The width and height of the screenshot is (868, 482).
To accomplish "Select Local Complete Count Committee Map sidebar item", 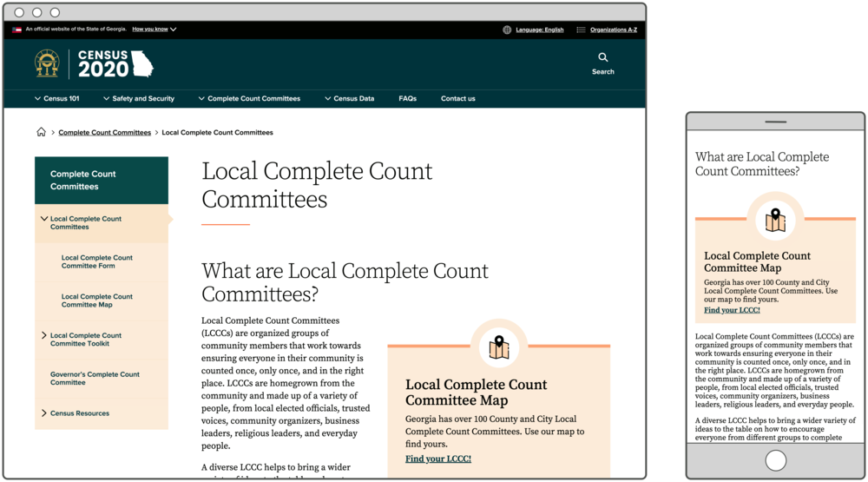I will click(x=97, y=300).
